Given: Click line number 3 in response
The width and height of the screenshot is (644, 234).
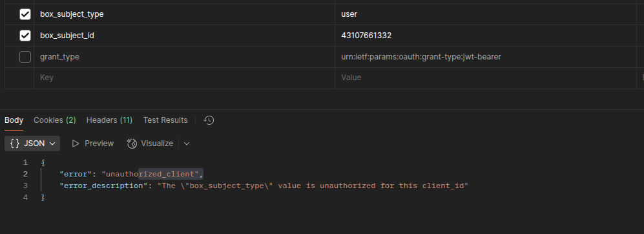Looking at the screenshot, I should coord(25,186).
